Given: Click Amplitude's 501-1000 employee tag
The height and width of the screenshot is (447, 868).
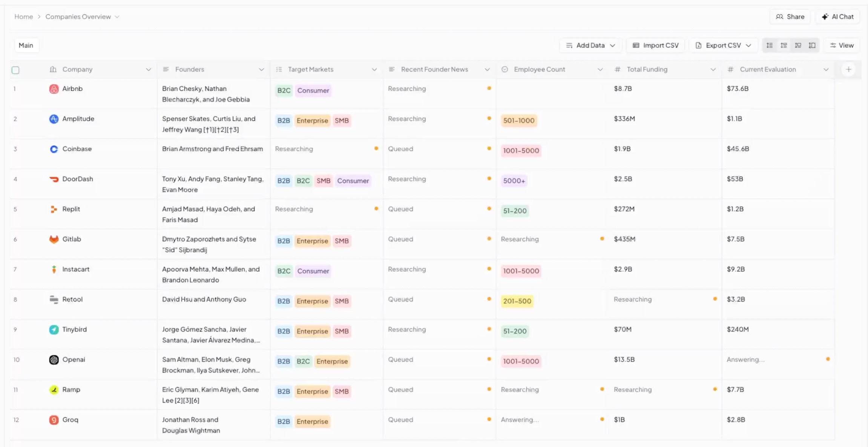Looking at the screenshot, I should (519, 121).
